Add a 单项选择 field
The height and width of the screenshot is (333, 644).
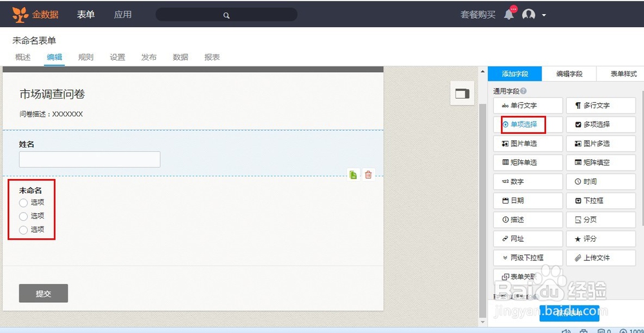[528, 124]
